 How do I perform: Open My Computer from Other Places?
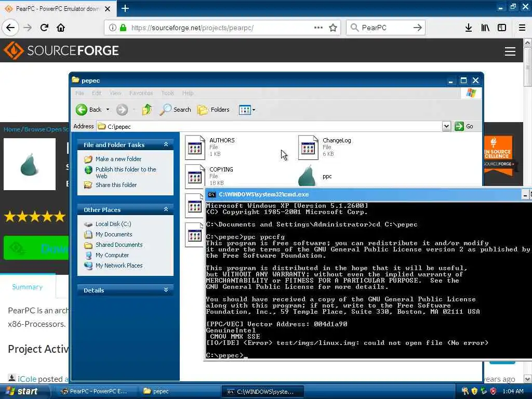point(112,255)
